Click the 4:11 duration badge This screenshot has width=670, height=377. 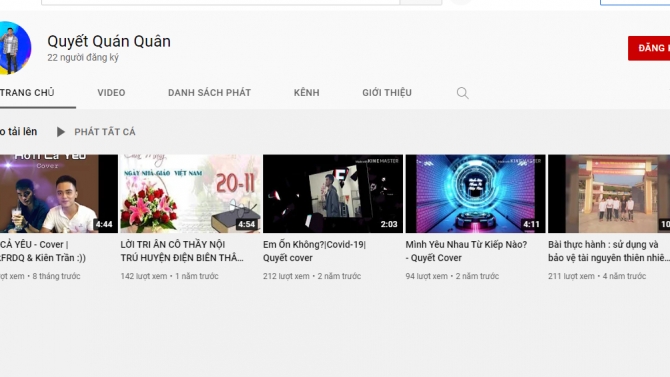click(532, 224)
